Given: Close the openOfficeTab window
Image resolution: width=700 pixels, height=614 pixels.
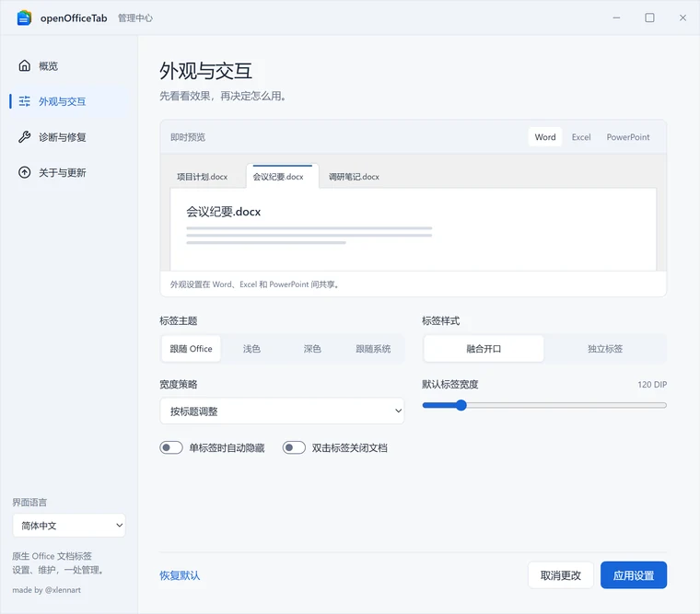Looking at the screenshot, I should click(x=682, y=17).
